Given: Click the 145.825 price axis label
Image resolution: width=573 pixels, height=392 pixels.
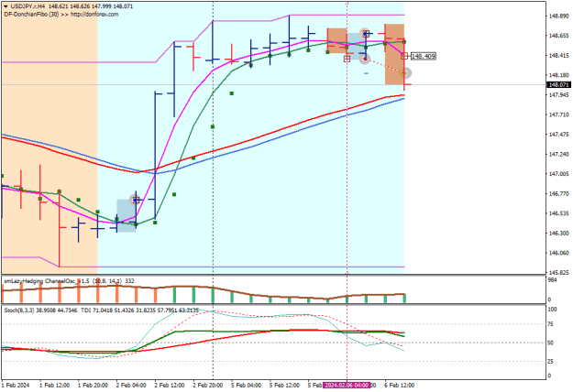Looking at the screenshot, I should 559,273.
